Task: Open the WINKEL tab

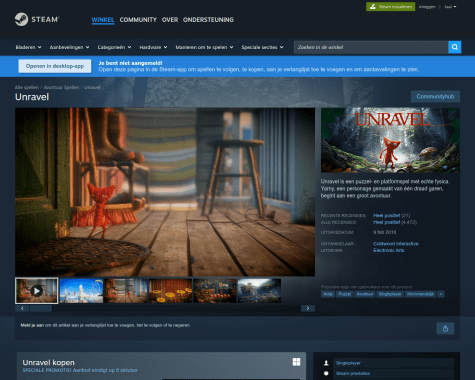Action: [103, 20]
